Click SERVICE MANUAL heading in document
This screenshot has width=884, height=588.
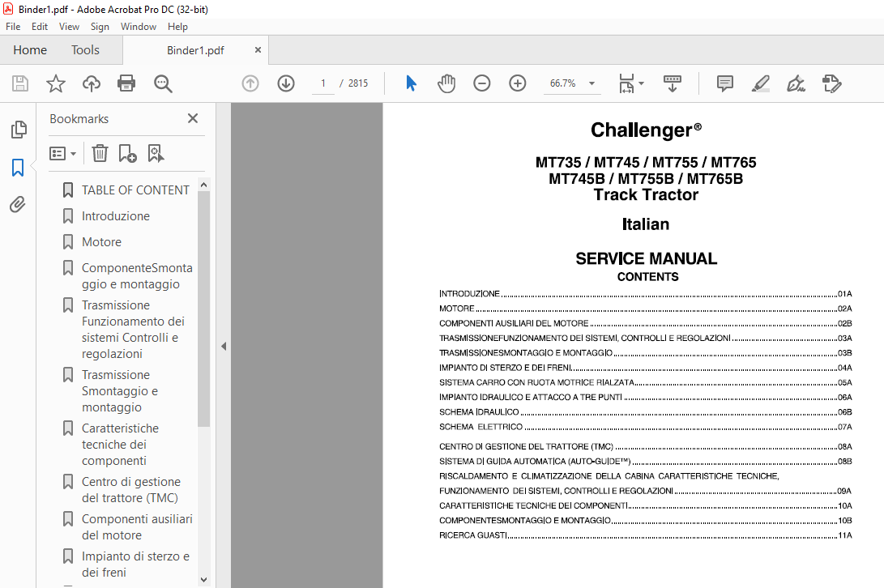click(x=646, y=258)
